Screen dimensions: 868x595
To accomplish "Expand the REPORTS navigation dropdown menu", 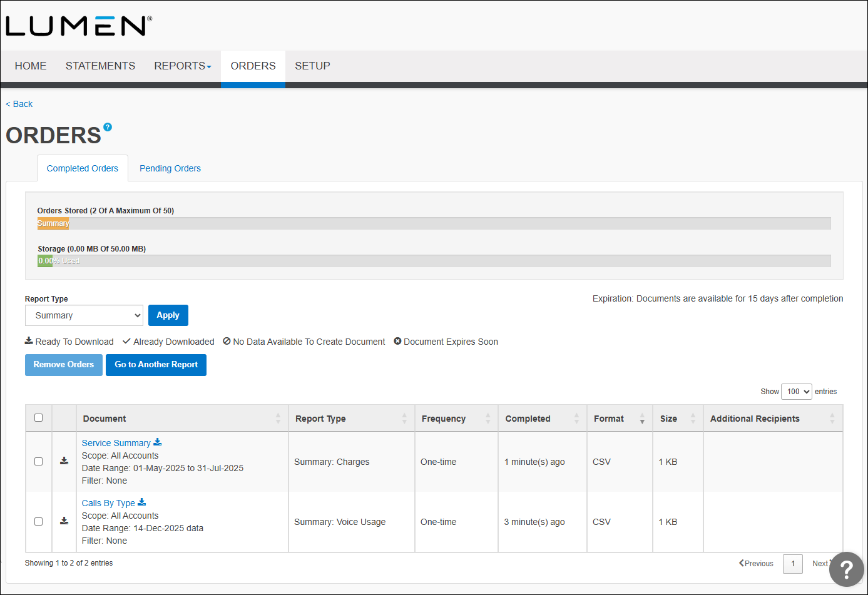I will [182, 66].
